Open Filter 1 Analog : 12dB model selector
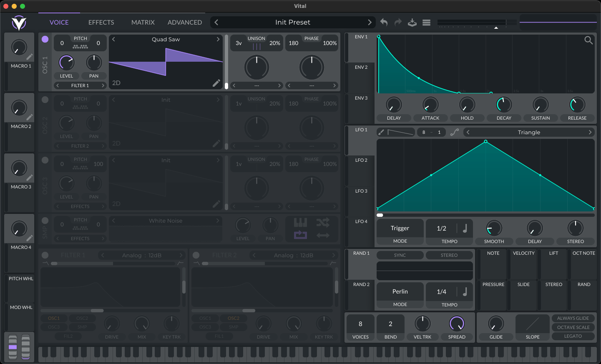Viewport: 601px width, 364px height. pyautogui.click(x=142, y=255)
